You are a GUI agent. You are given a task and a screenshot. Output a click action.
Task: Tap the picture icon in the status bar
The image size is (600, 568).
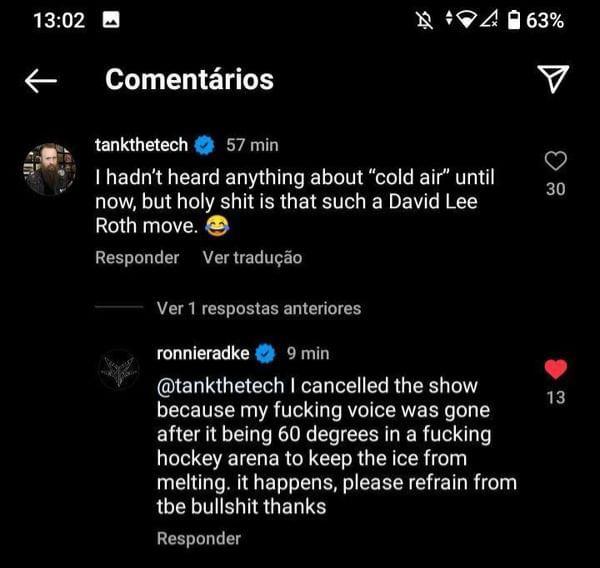point(112,20)
